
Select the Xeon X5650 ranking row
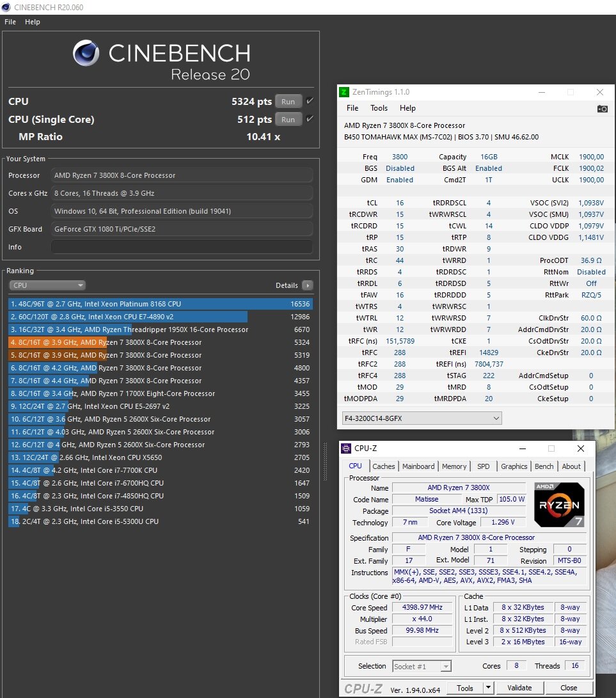pyautogui.click(x=160, y=457)
